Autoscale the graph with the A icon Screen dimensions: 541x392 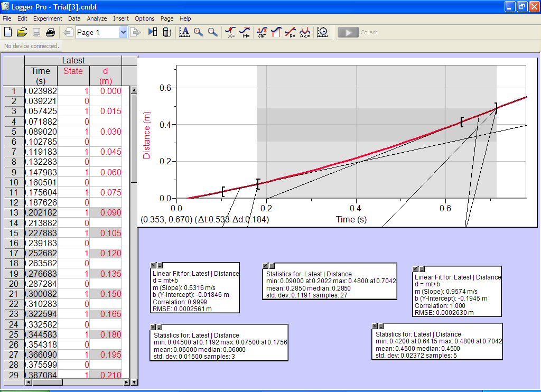click(184, 32)
